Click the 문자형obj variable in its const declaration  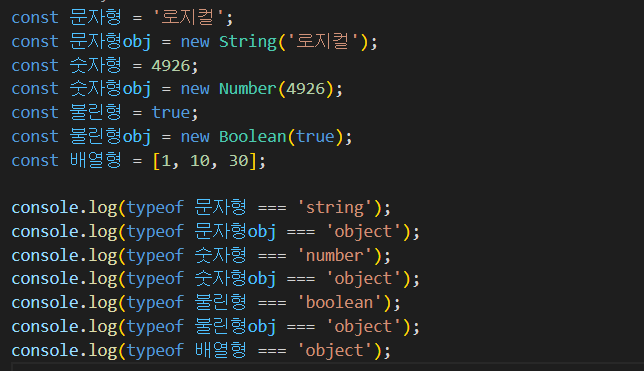click(110, 41)
